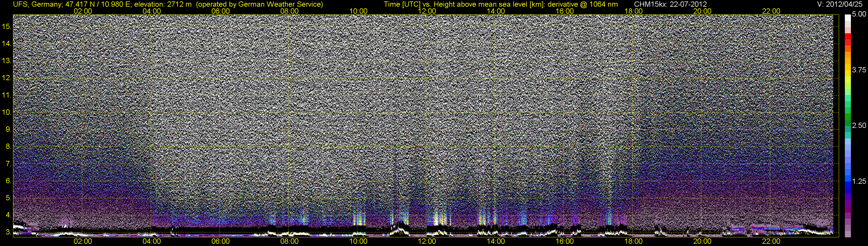Click the 9. height axis label
The height and width of the screenshot is (246, 868).
pos(9,129)
